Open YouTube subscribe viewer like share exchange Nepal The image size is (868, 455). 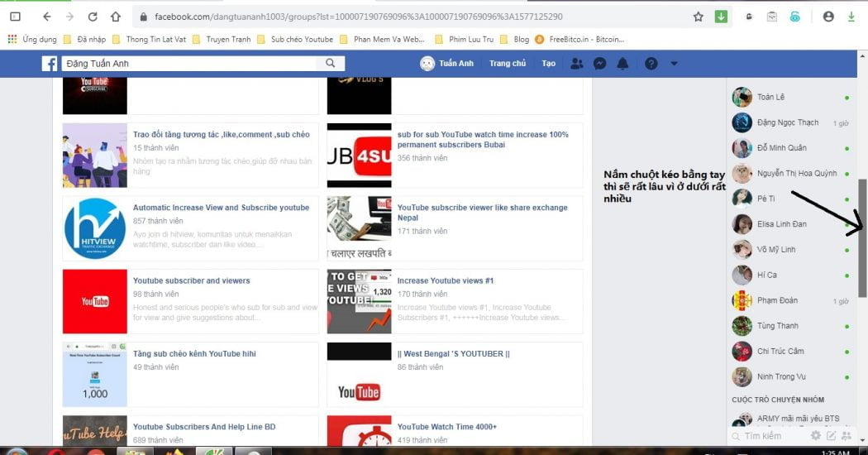click(482, 213)
